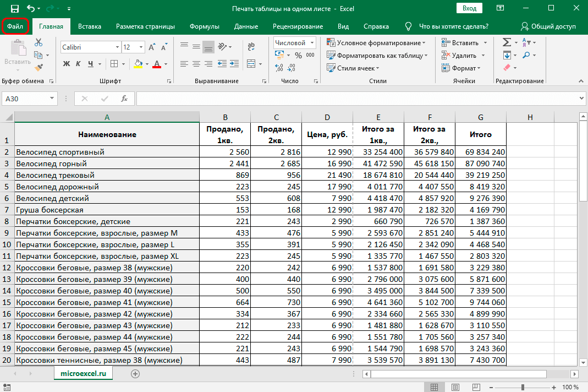
Task: Click the AutoSum sigma icon
Action: [507, 42]
